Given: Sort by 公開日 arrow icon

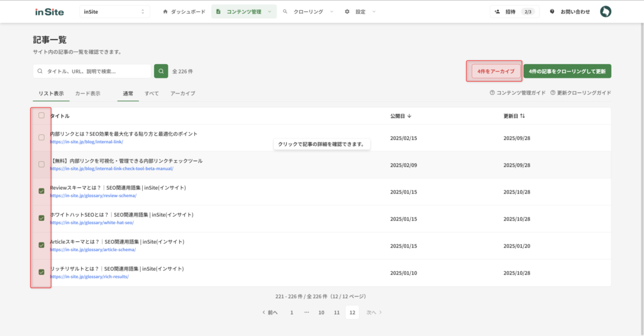Looking at the screenshot, I should (409, 116).
